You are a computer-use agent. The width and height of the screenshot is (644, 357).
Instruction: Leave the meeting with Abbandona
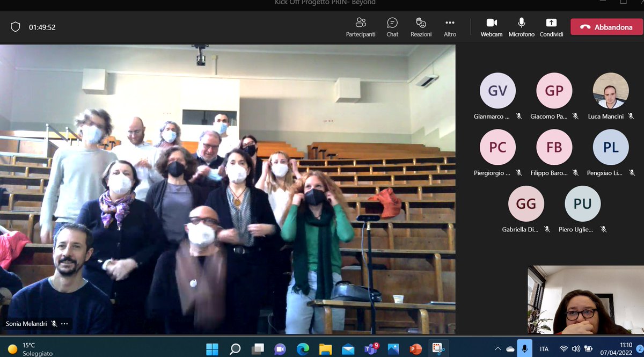(606, 27)
